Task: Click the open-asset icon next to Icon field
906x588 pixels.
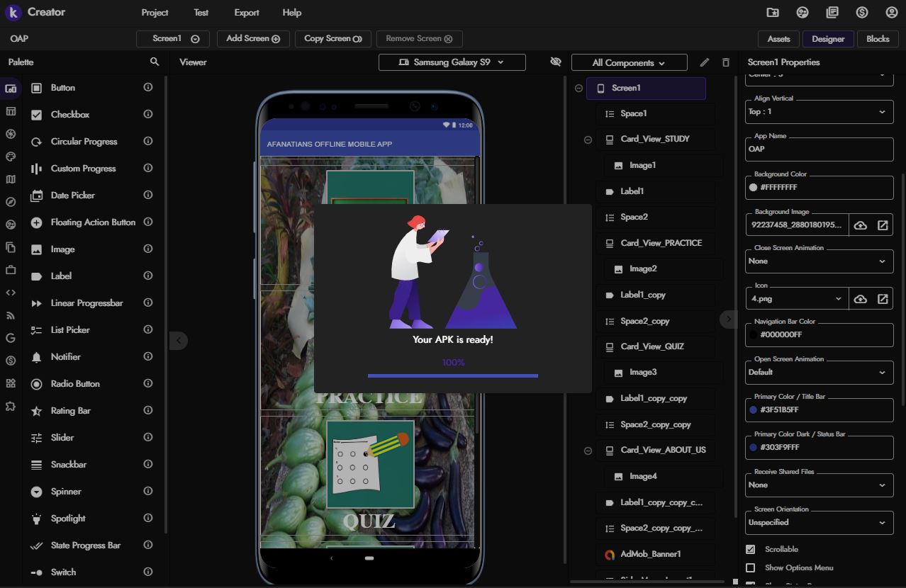Action: 883,299
